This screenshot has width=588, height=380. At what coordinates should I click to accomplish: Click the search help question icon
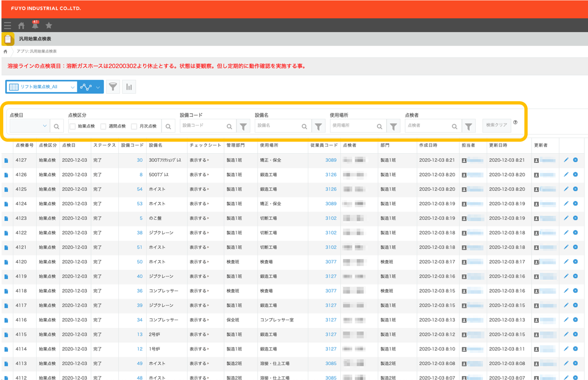coord(515,122)
